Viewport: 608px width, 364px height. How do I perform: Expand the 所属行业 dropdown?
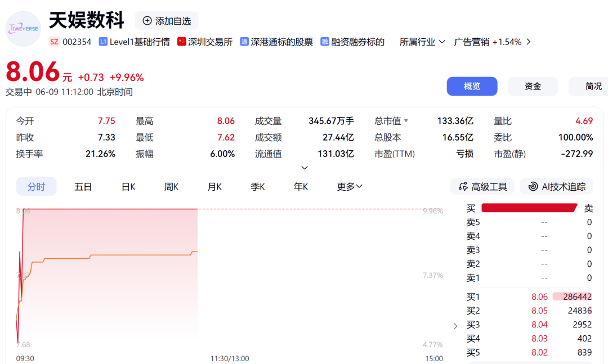point(422,42)
